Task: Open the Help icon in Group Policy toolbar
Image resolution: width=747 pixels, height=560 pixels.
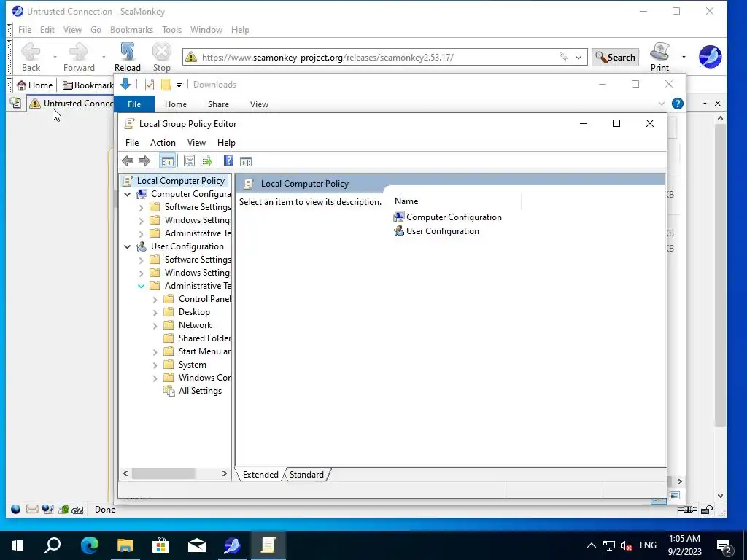Action: point(228,161)
